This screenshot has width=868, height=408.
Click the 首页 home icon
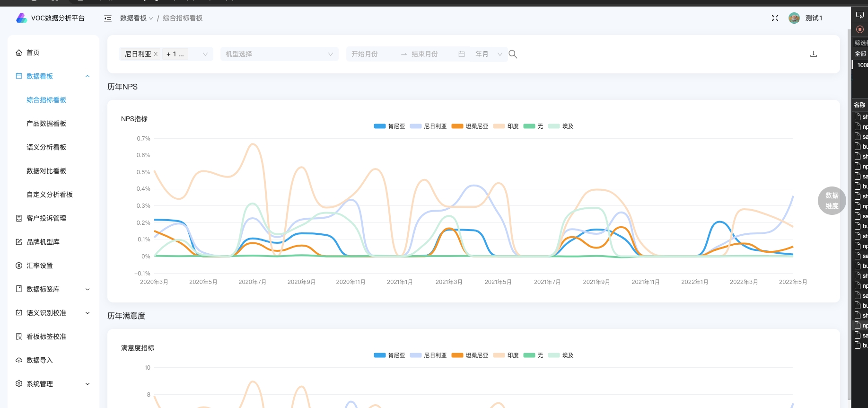(19, 53)
